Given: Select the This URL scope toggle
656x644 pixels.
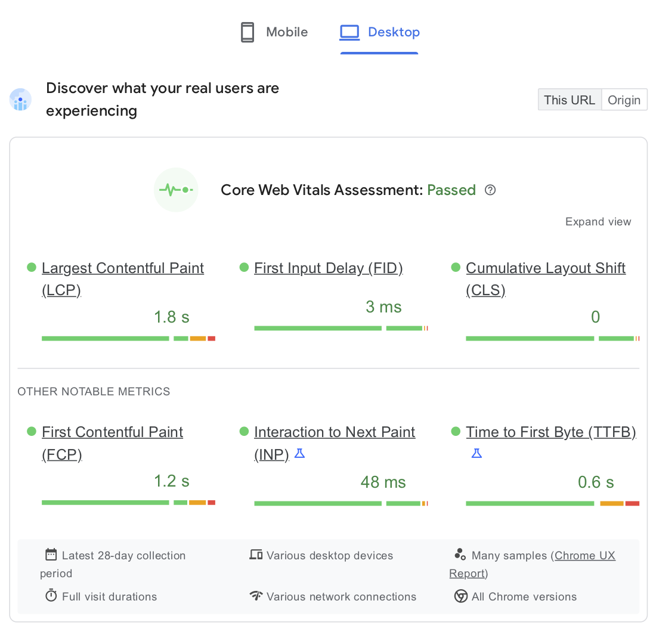Looking at the screenshot, I should (x=570, y=100).
